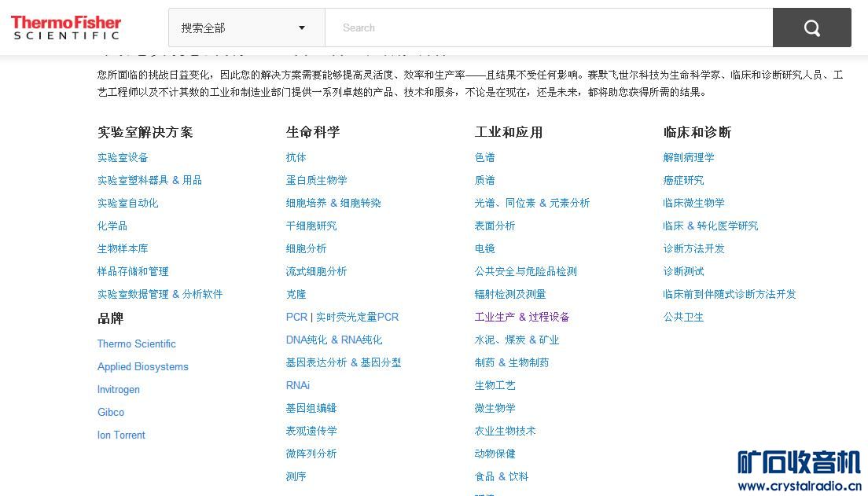This screenshot has width=868, height=496.
Task: Open Applied Biosystems brand link
Action: click(x=143, y=366)
